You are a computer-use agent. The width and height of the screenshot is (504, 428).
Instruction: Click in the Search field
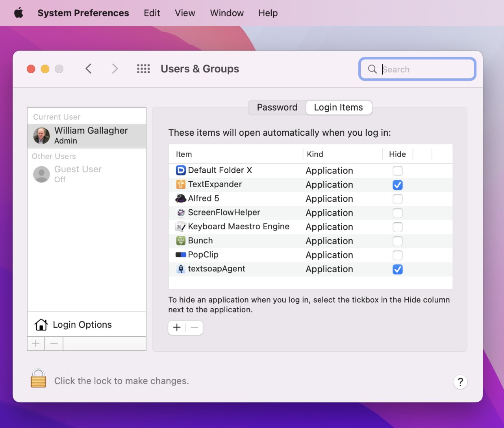coord(417,69)
